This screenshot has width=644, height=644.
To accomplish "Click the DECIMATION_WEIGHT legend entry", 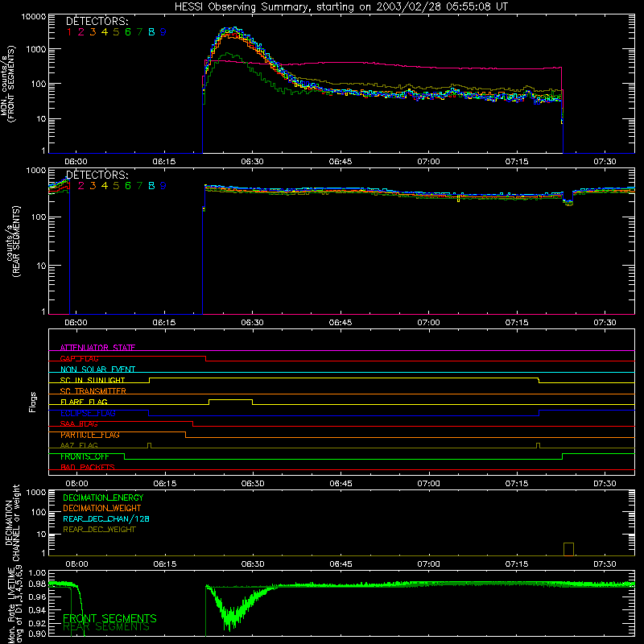I will (102, 508).
